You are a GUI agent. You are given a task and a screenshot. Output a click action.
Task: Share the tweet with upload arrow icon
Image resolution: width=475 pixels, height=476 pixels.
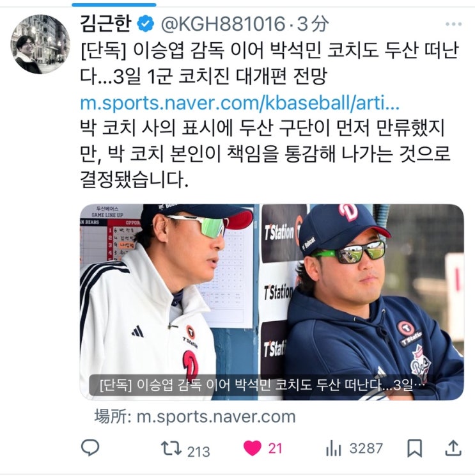(453, 448)
